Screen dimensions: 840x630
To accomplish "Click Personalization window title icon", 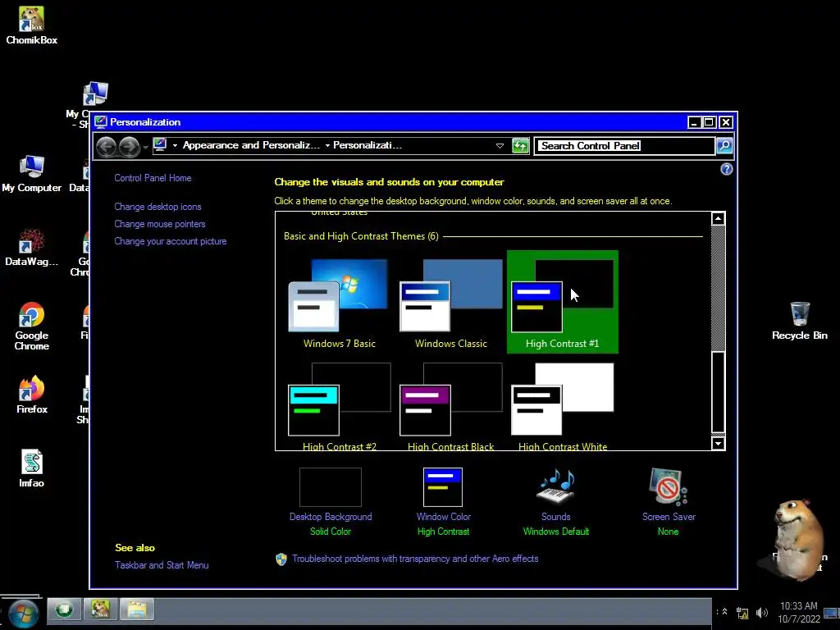I will point(101,122).
